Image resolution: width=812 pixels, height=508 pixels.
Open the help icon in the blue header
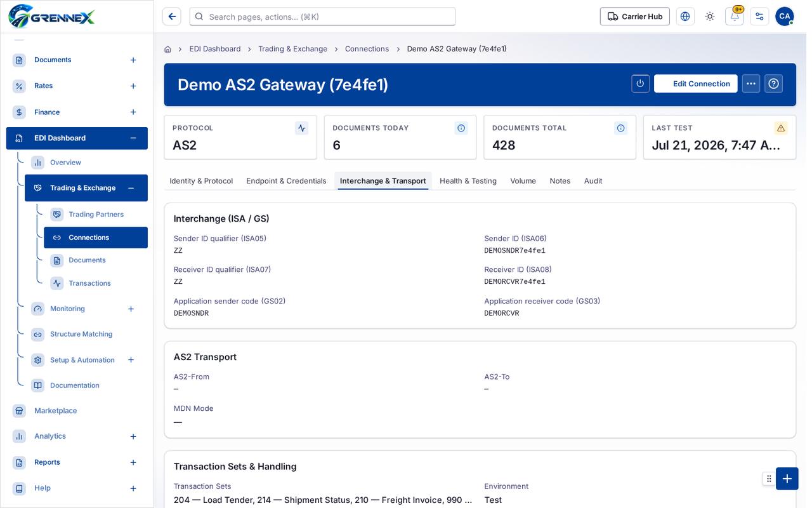pyautogui.click(x=773, y=84)
